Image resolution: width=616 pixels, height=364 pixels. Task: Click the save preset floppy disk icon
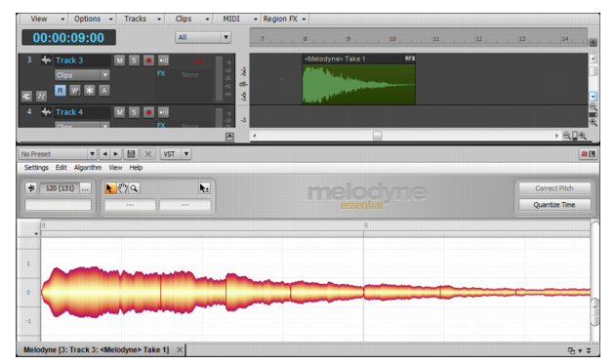coord(131,154)
